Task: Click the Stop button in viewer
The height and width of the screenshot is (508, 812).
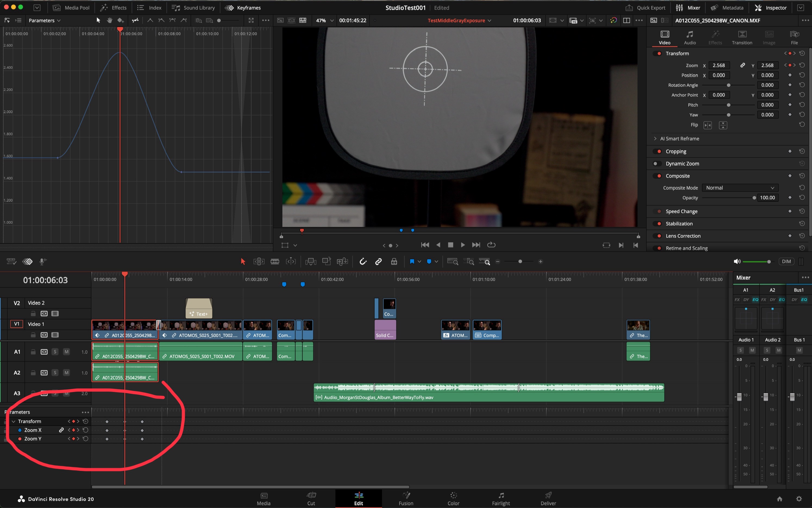Action: 451,245
